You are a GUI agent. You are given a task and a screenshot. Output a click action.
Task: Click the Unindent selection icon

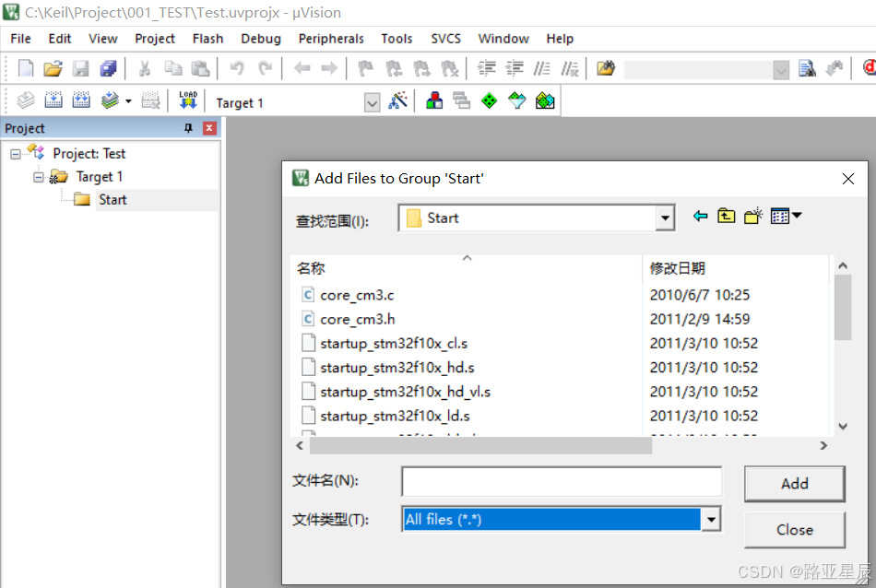(x=514, y=69)
